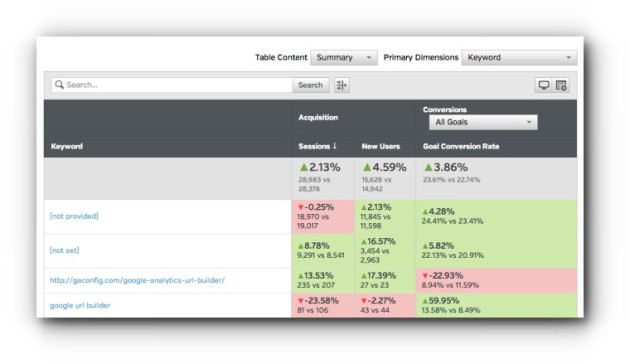This screenshot has height=364, width=630.
Task: Click the Table Content label
Action: (281, 57)
